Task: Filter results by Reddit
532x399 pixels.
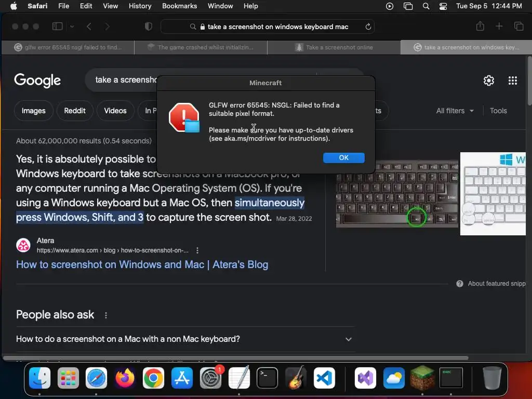Action: pyautogui.click(x=75, y=111)
